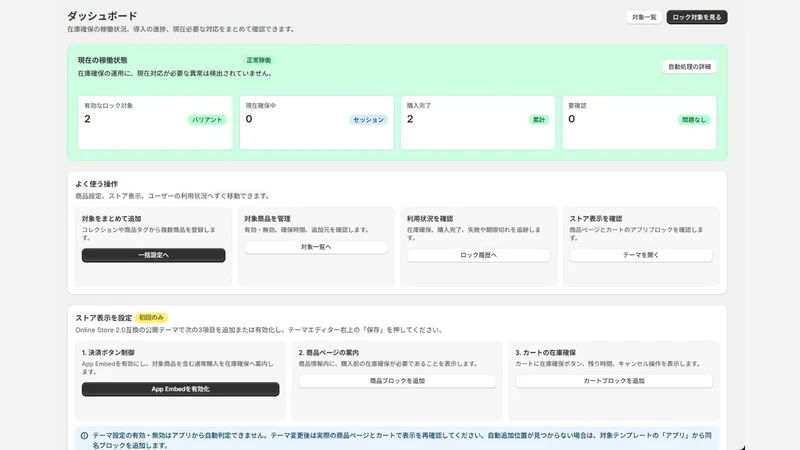Screen dimensions: 800x450
Task: Click the info icon in blue notice banner
Action: (84, 436)
